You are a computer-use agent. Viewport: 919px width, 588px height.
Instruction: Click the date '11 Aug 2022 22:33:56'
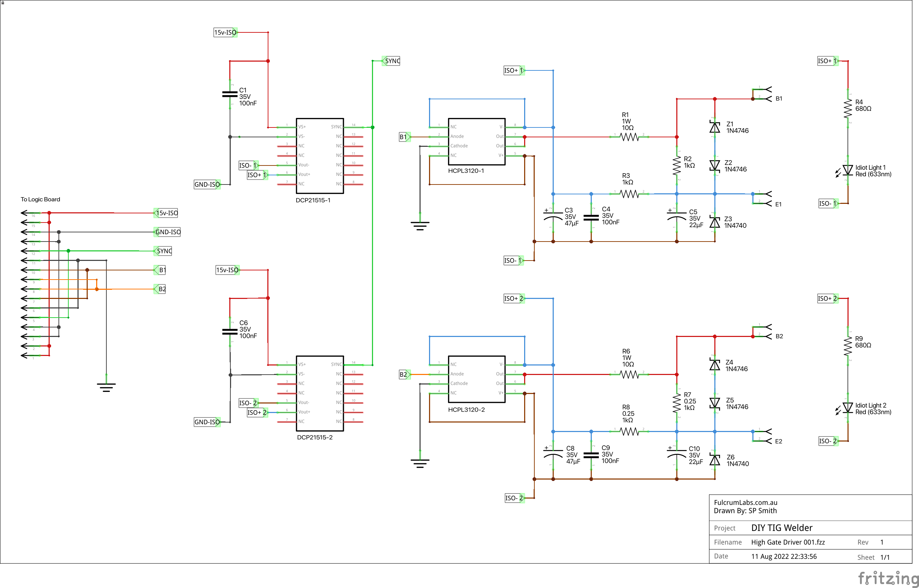tap(784, 556)
